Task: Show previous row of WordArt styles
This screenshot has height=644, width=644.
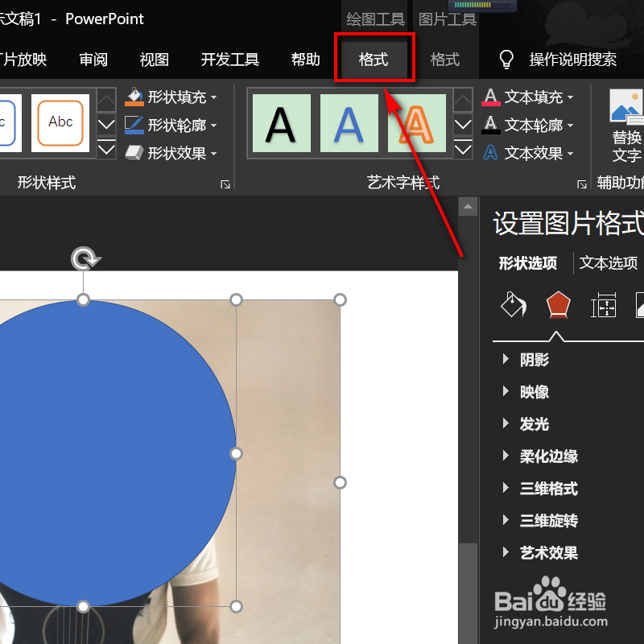Action: tap(463, 99)
